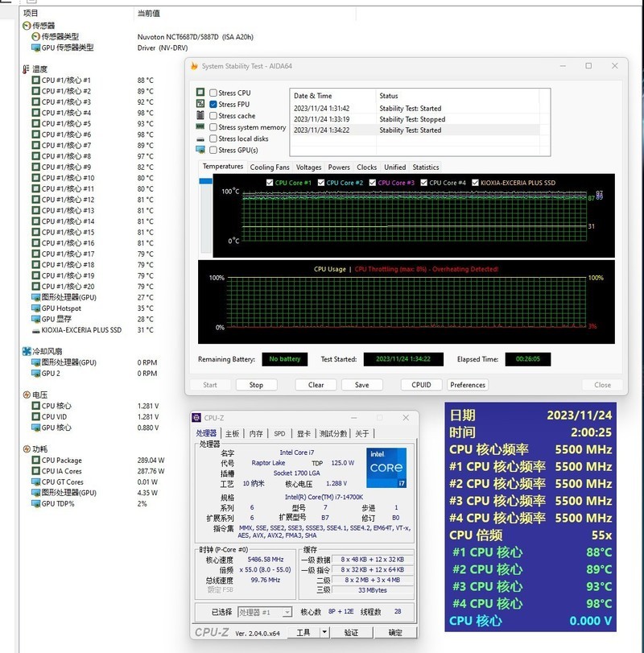Select the CPU IA Cores 287.76 W row
Screen dimensions: 644x653
[x=99, y=471]
